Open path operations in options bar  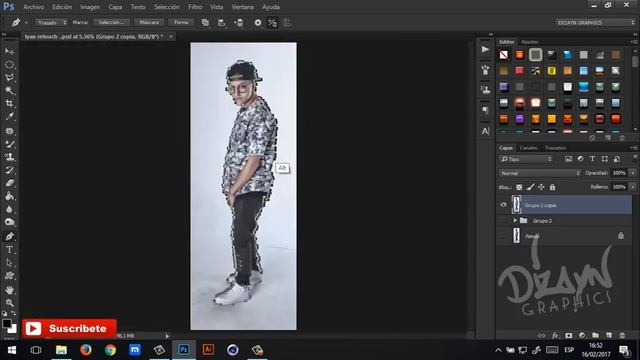click(205, 23)
